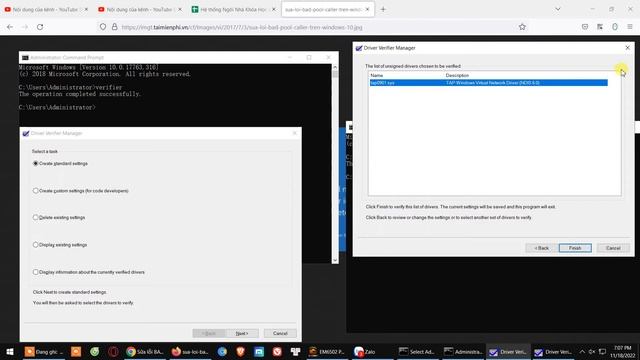640x360 pixels.
Task: Open Dang ghi recorder taskbar item
Action: pos(43,351)
